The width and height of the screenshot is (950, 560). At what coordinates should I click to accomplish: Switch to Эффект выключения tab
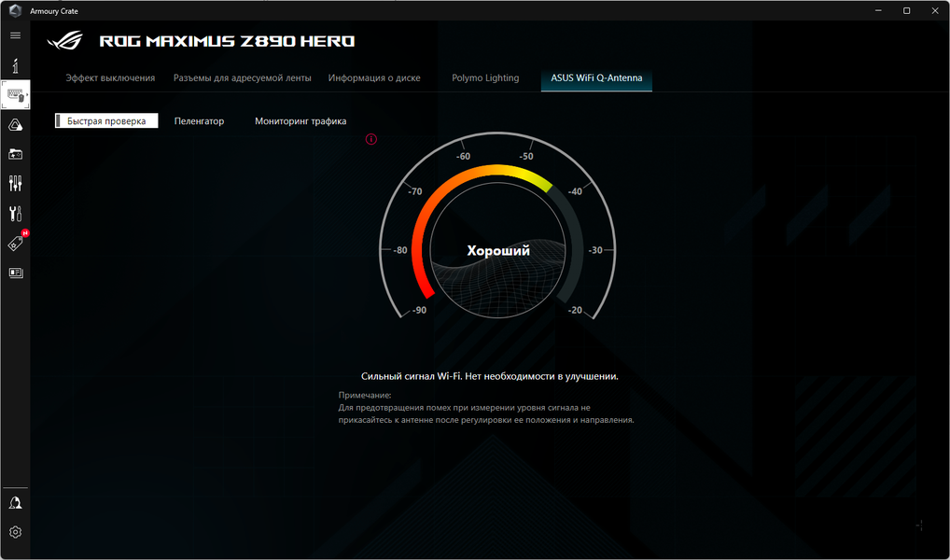click(110, 78)
